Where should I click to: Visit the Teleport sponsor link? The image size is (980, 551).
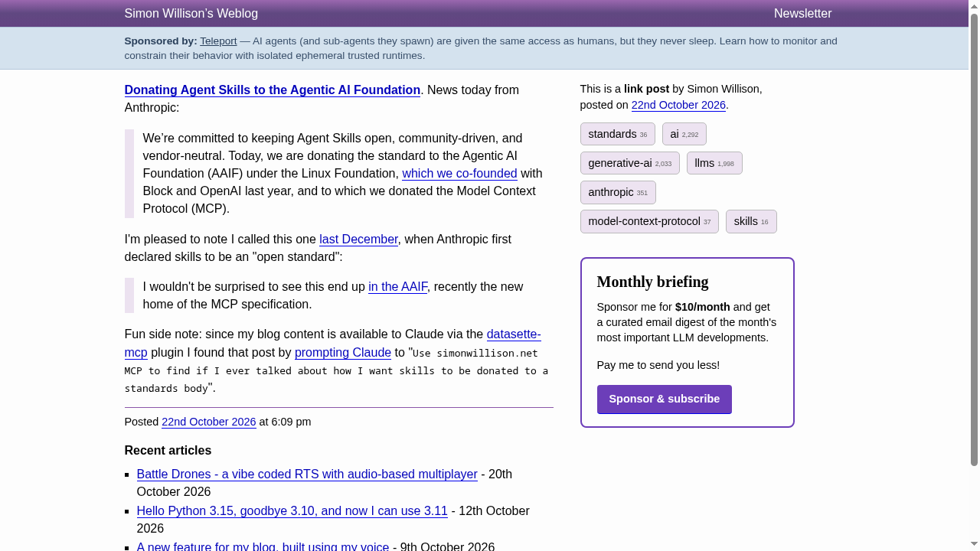point(218,41)
